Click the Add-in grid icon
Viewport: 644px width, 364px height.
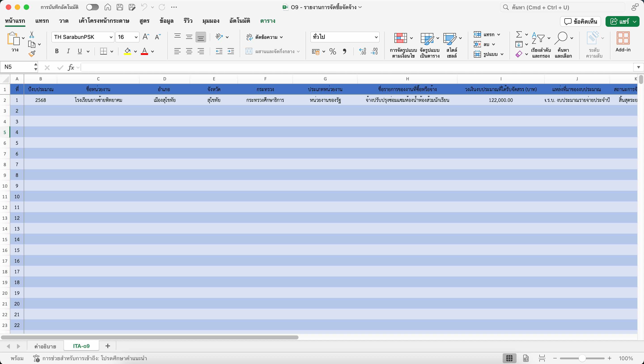[623, 38]
